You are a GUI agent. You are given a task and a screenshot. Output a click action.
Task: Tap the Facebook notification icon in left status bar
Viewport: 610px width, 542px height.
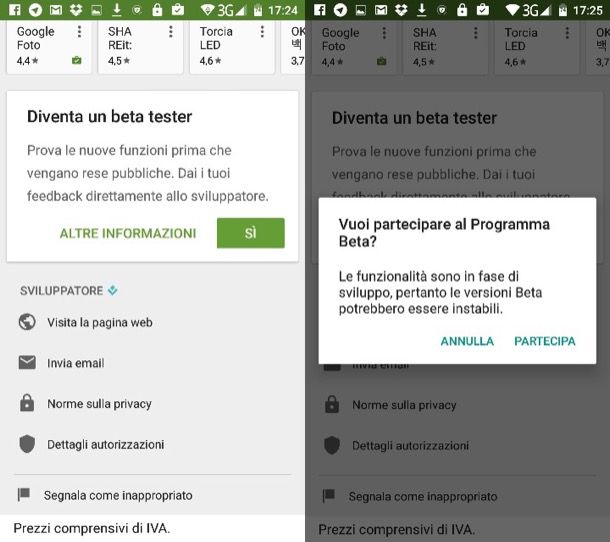click(15, 10)
